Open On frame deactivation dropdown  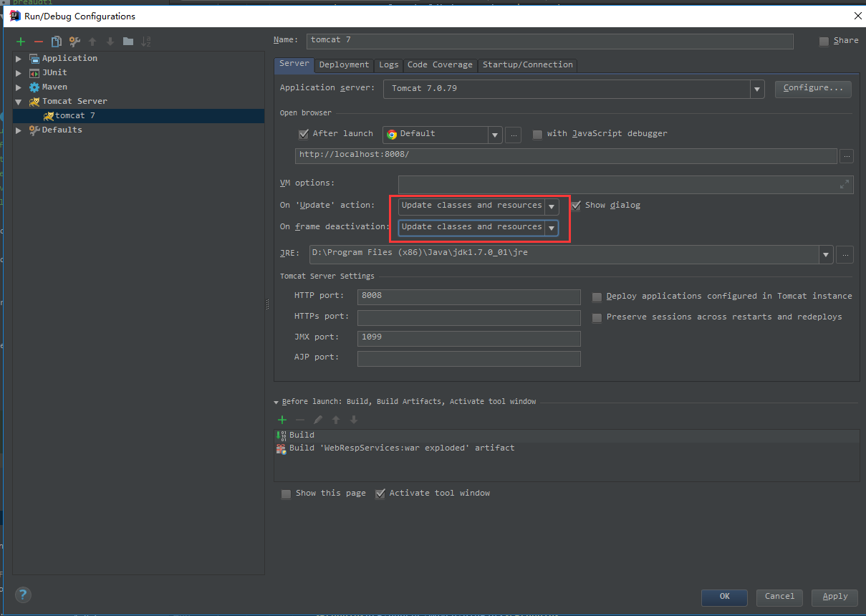(551, 228)
